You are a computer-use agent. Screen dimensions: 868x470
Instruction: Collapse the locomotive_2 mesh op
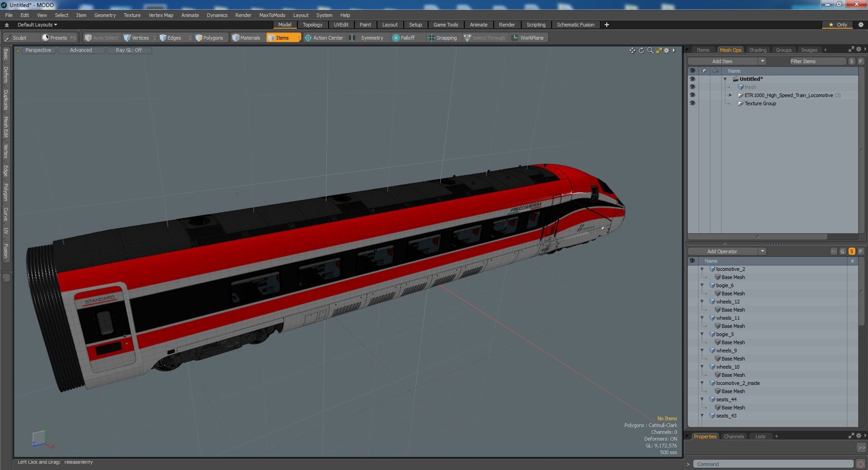tap(702, 269)
